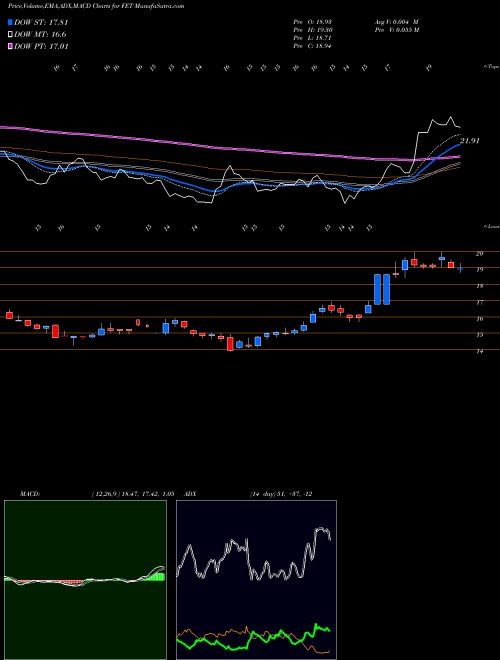Click the price axis label 14
Image resolution: width=500 pixels, height=660 pixels.
click(479, 351)
